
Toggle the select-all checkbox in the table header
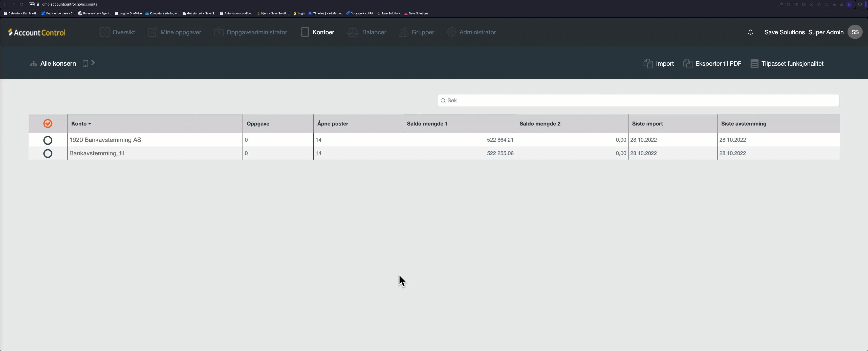(x=48, y=123)
